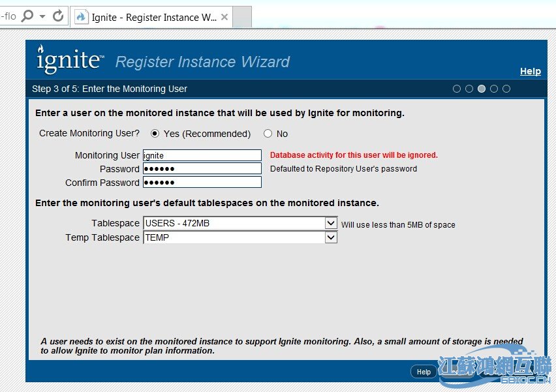Open the Tablespace USERS dropdown
Viewport: 556px width, 392px height.
point(240,223)
